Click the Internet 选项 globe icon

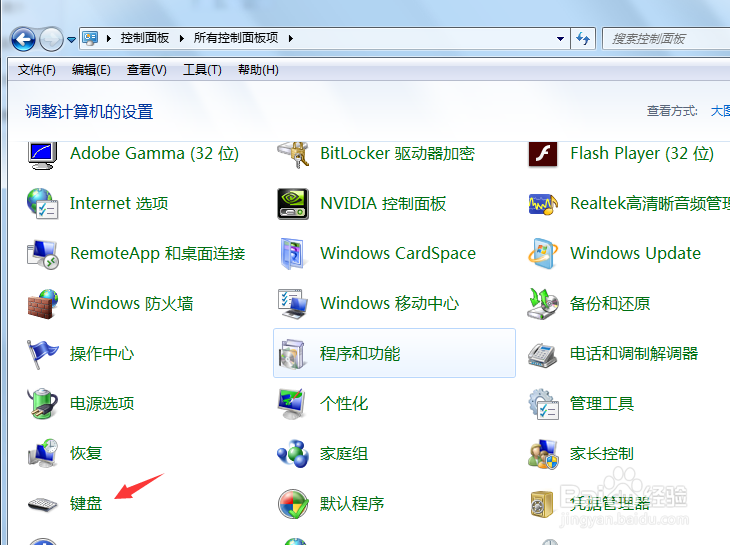42,203
